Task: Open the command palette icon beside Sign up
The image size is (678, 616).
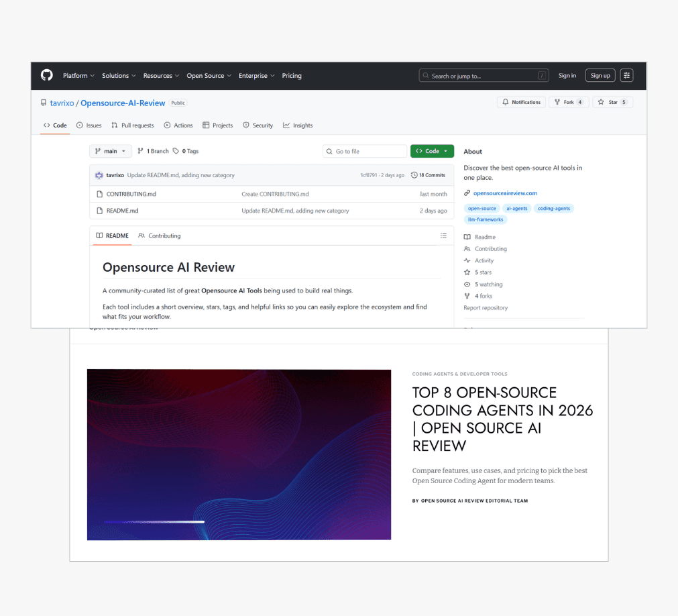Action: click(626, 75)
